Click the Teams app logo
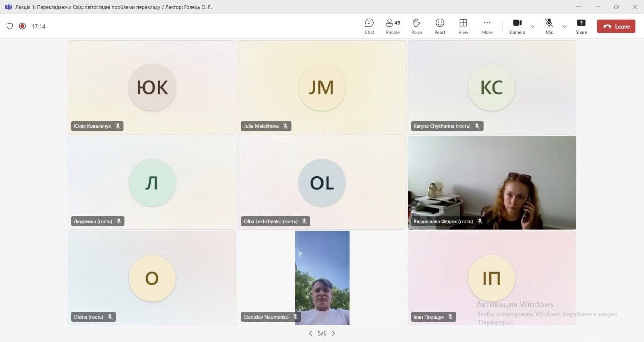This screenshot has width=644, height=342. (8, 7)
